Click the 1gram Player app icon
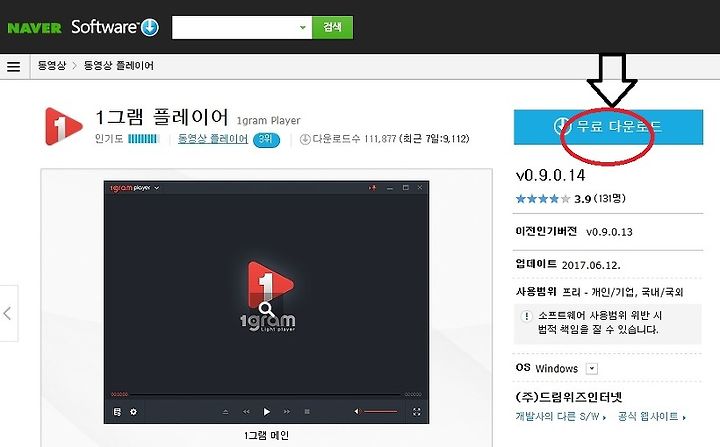The height and width of the screenshot is (447, 720). pyautogui.click(x=63, y=126)
